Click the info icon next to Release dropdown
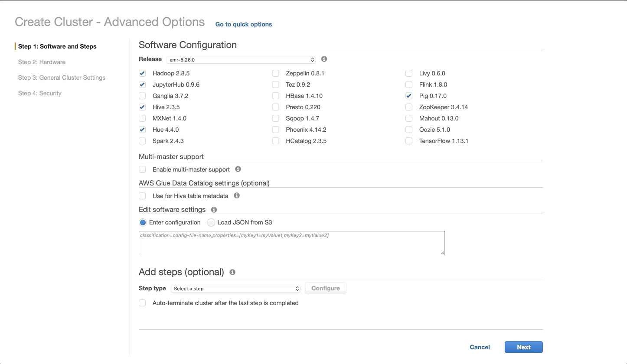 click(324, 59)
